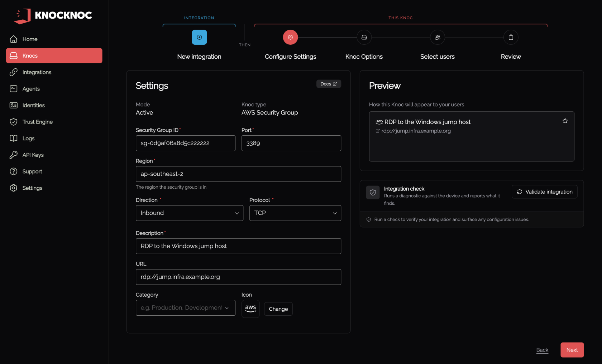Click the 'Review' step label
Image resolution: width=602 pixels, height=364 pixels.
[x=511, y=57]
